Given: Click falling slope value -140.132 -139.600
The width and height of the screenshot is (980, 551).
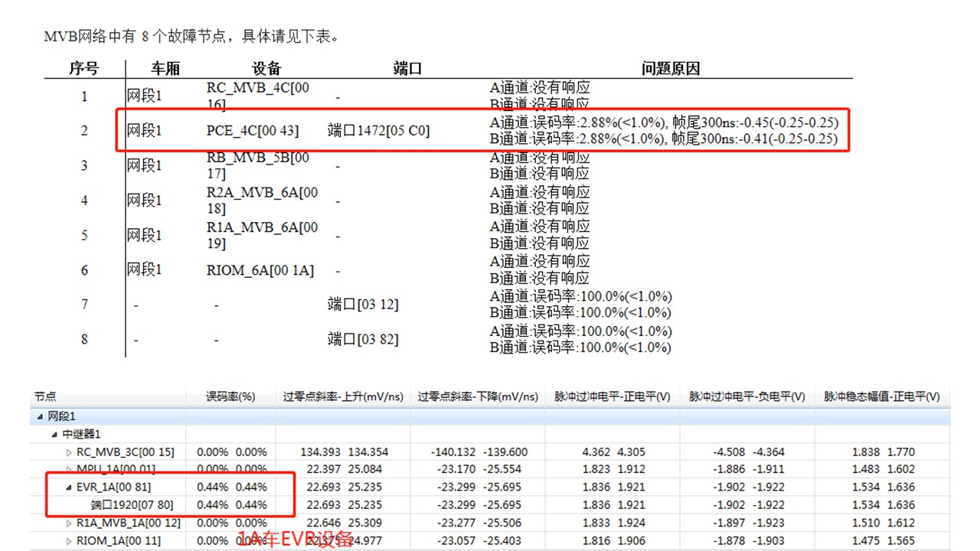Looking at the screenshot, I should [479, 452].
